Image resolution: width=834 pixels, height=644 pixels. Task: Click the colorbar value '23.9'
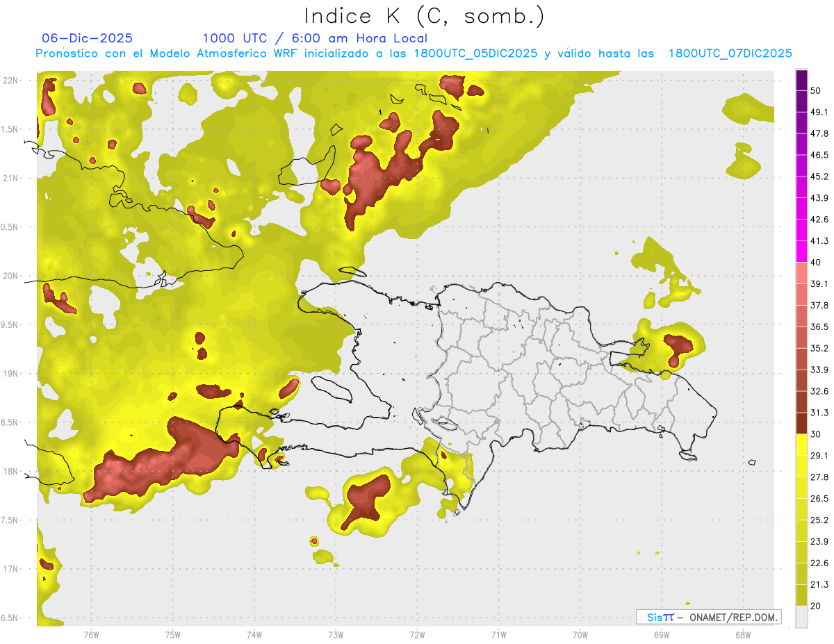click(819, 542)
